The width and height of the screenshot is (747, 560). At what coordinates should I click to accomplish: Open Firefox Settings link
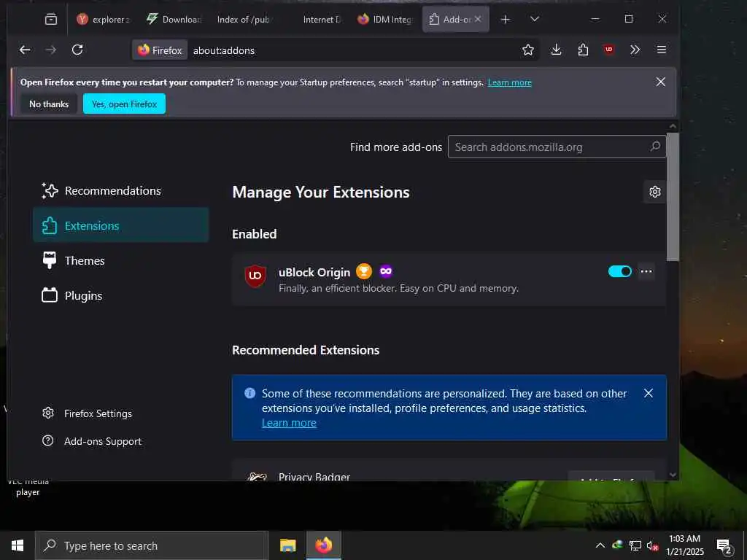click(88, 413)
